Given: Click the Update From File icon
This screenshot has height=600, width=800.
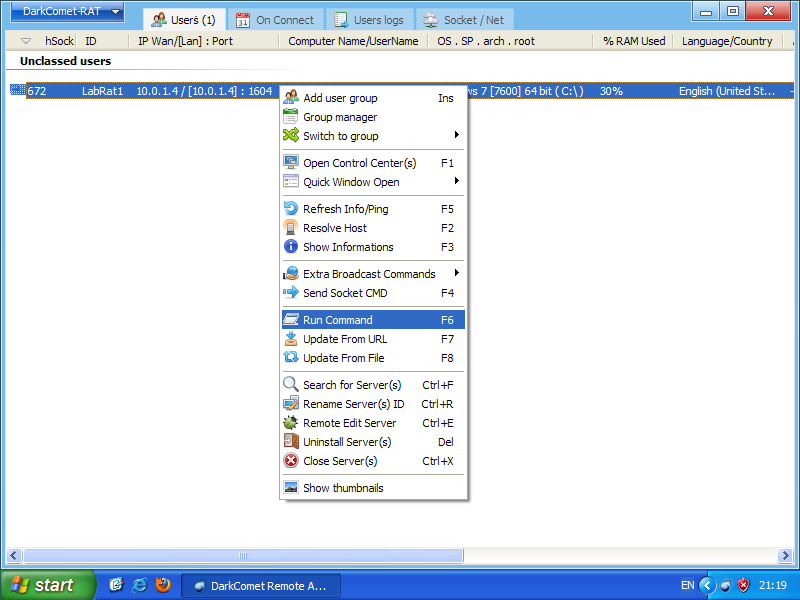Looking at the screenshot, I should click(x=291, y=358).
